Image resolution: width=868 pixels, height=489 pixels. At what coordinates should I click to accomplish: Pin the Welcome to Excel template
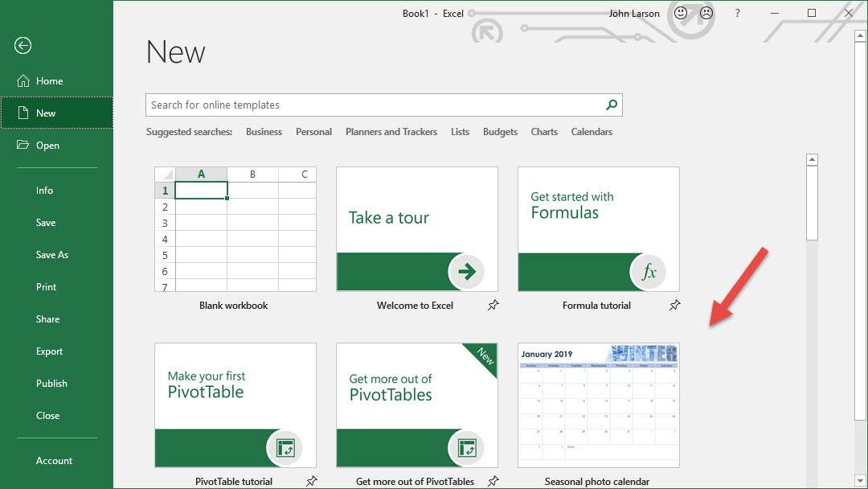click(x=493, y=305)
